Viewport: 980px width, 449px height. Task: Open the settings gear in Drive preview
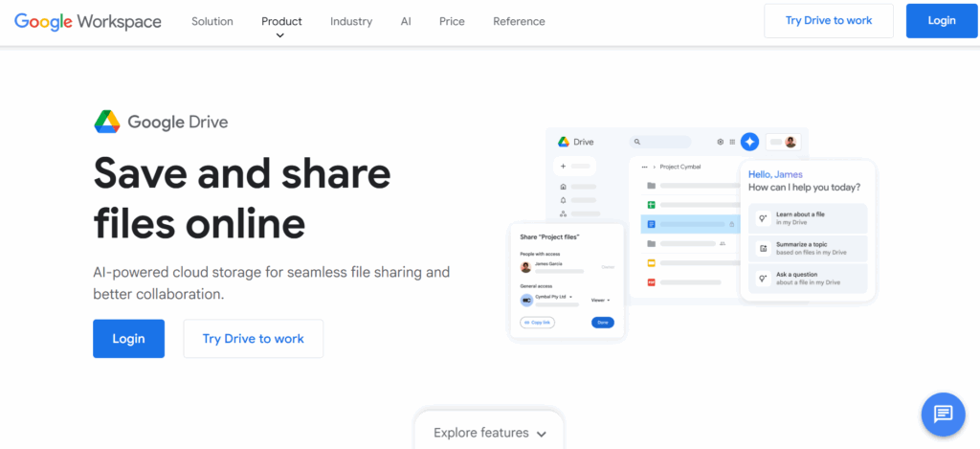click(720, 142)
